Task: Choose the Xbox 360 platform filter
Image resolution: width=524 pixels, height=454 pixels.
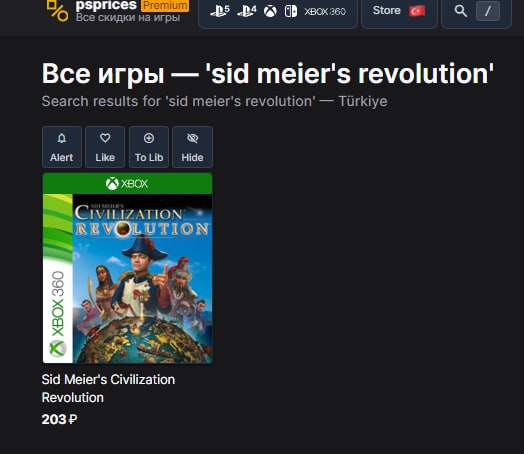Action: coord(325,12)
